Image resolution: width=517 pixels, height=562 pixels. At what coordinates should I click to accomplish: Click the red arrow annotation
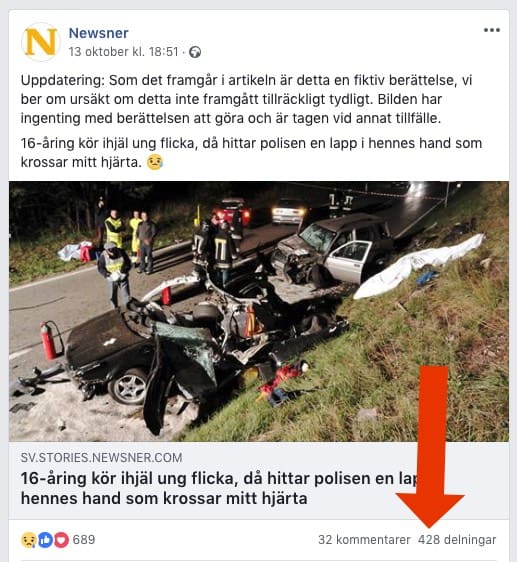coord(430,446)
